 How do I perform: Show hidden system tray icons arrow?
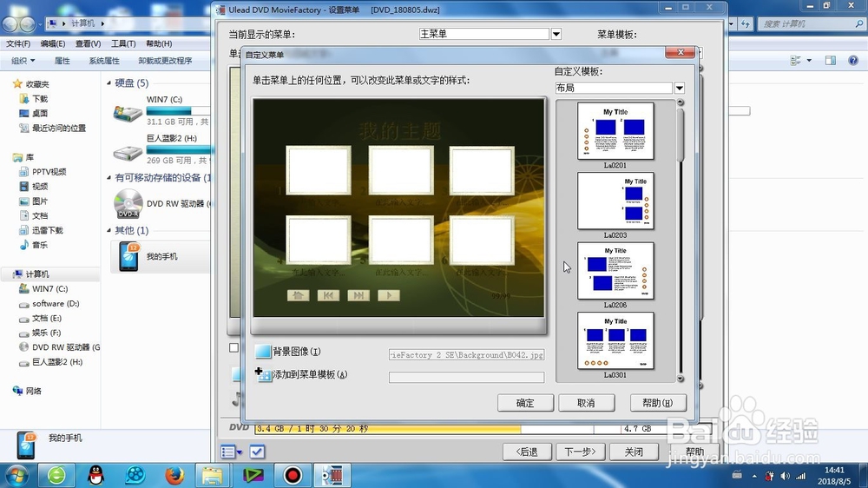click(x=754, y=476)
